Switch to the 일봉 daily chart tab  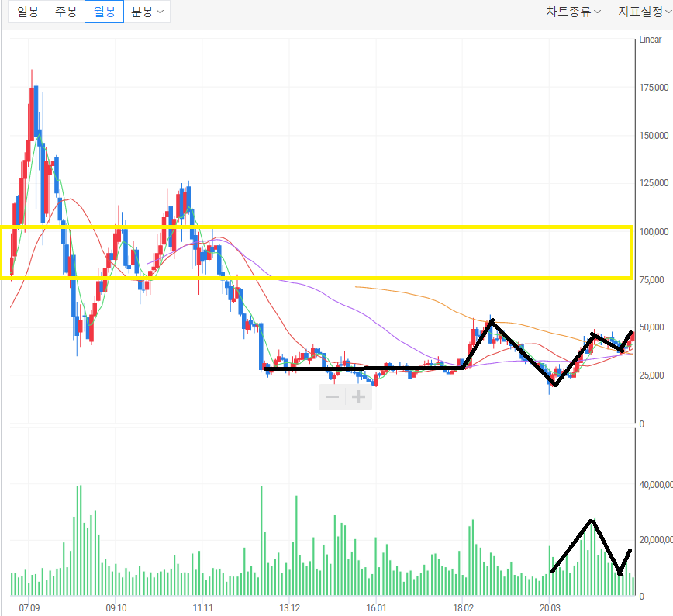click(x=27, y=12)
